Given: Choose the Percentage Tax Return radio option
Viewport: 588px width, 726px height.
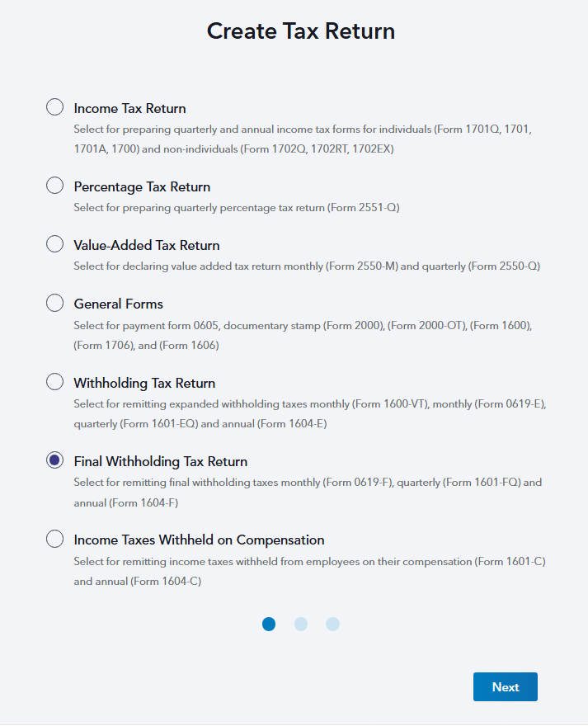Looking at the screenshot, I should pos(54,186).
